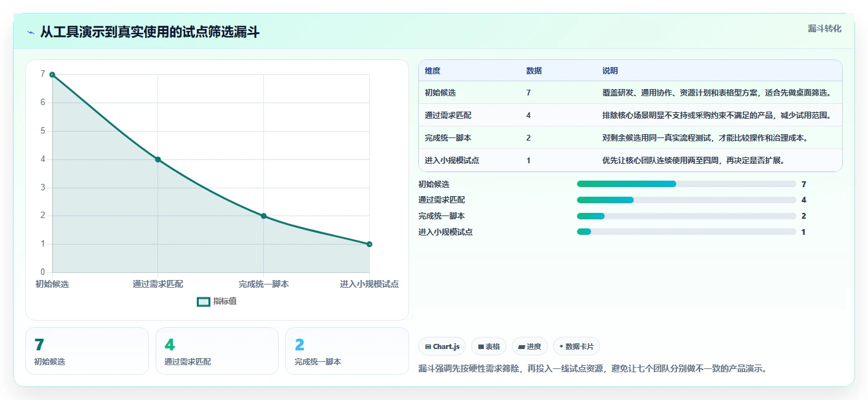Screen dimensions: 868x400
Task: Click x-axis label 完成统一脚本 on chart
Action: [263, 284]
